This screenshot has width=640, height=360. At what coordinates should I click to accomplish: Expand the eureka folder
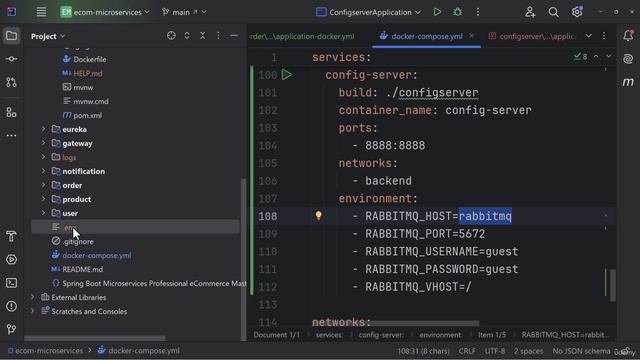point(43,129)
